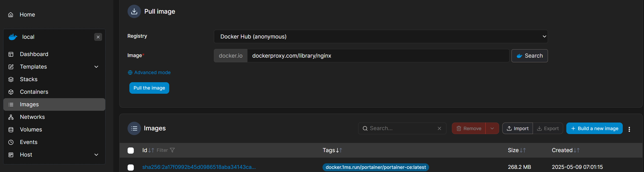The width and height of the screenshot is (644, 172).
Task: Click the Images list icon in sidebar
Action: (x=11, y=104)
